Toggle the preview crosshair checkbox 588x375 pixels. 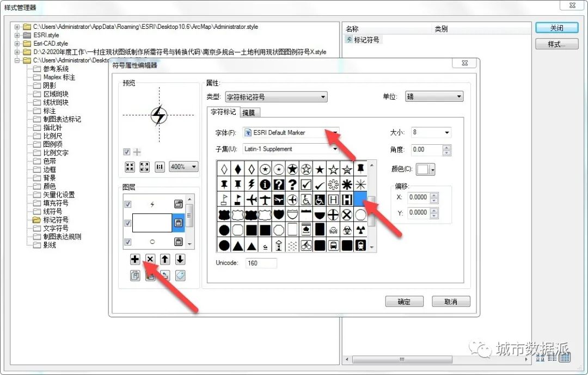127,152
